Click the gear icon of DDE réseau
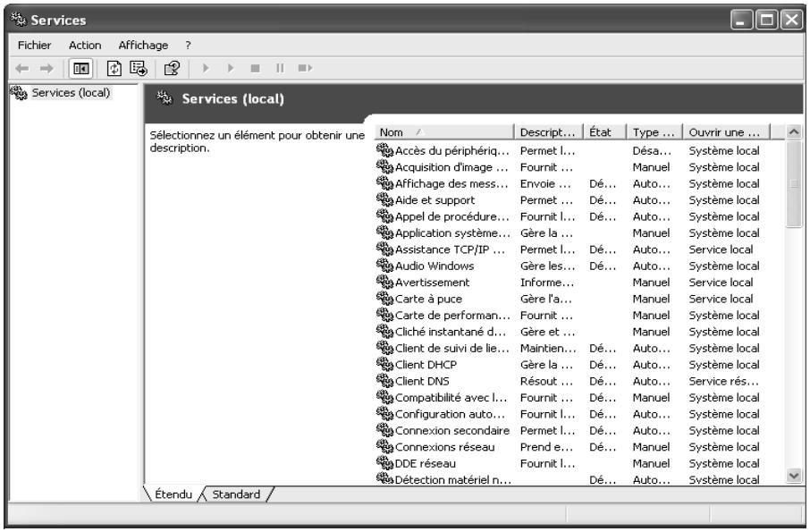810x532 pixels. pos(384,463)
